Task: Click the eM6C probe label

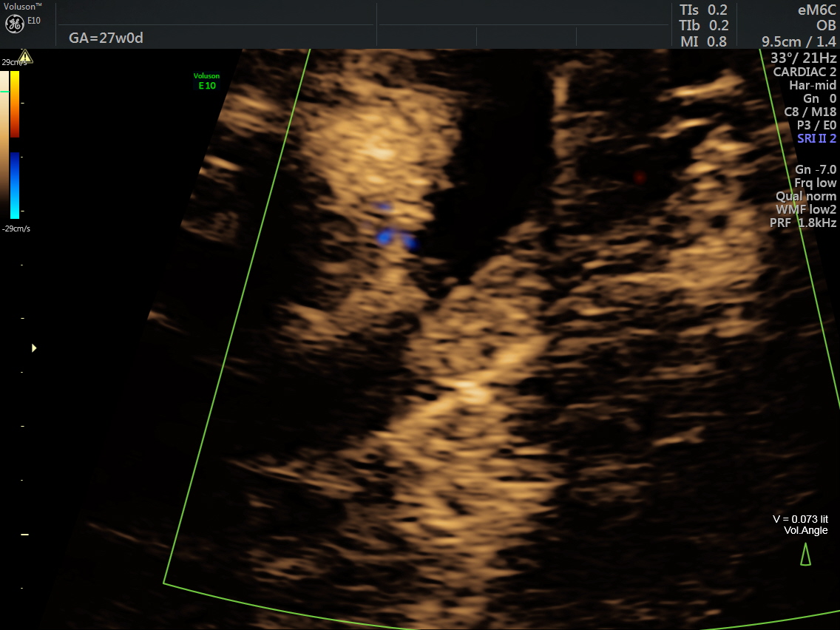Action: point(816,10)
